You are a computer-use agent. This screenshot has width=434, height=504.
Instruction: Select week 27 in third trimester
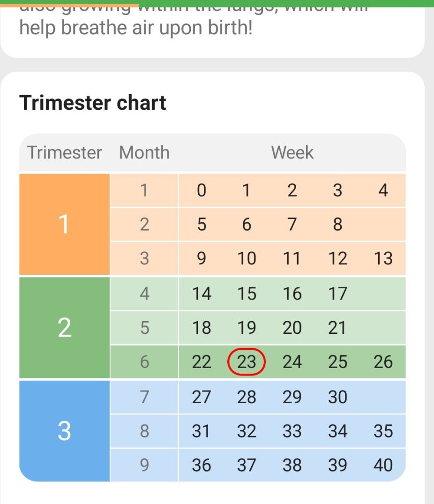click(202, 397)
